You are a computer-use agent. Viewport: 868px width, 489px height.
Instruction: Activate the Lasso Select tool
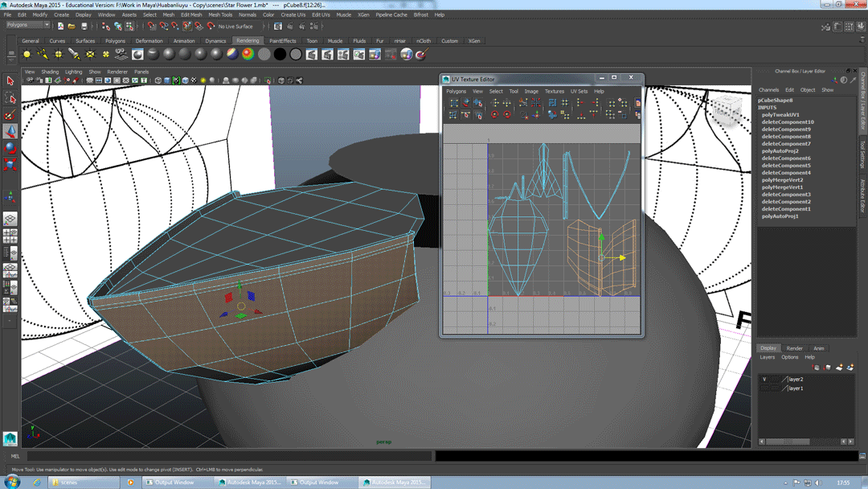tap(10, 98)
